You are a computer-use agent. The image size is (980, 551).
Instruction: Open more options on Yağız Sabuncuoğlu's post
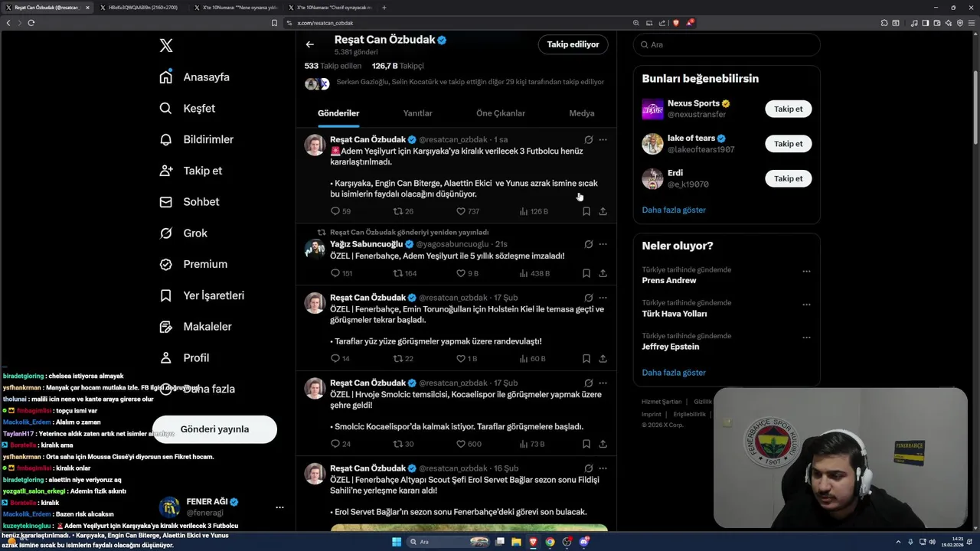point(603,244)
